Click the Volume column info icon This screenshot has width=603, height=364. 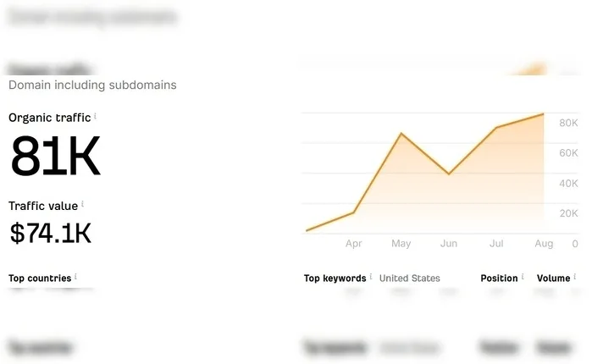575,277
